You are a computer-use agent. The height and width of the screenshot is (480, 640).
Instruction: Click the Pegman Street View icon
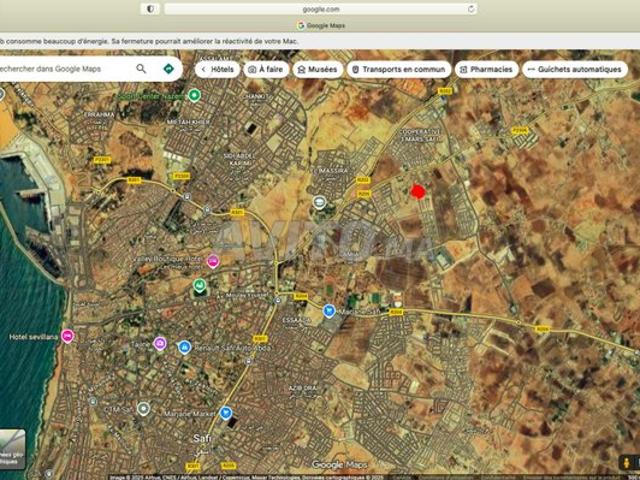tap(629, 463)
